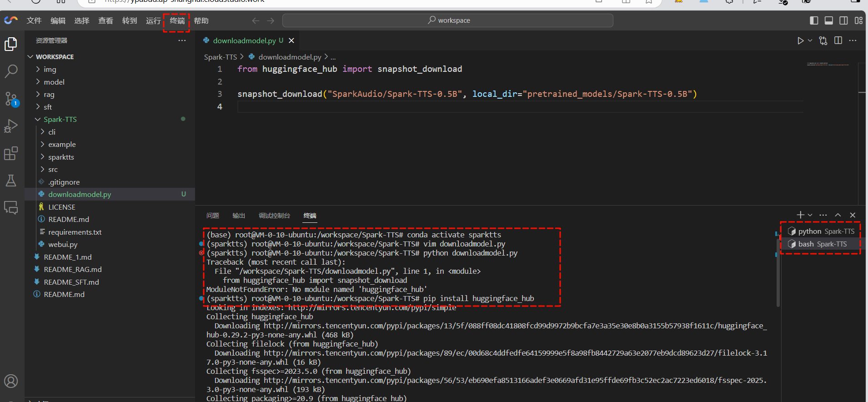
Task: Expand the src folder
Action: (x=110, y=169)
